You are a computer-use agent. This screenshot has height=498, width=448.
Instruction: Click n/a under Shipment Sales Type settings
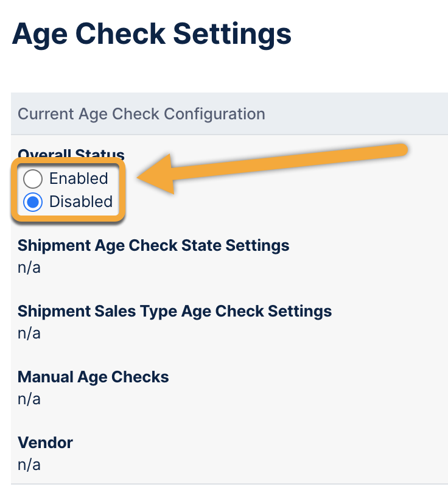pyautogui.click(x=29, y=332)
